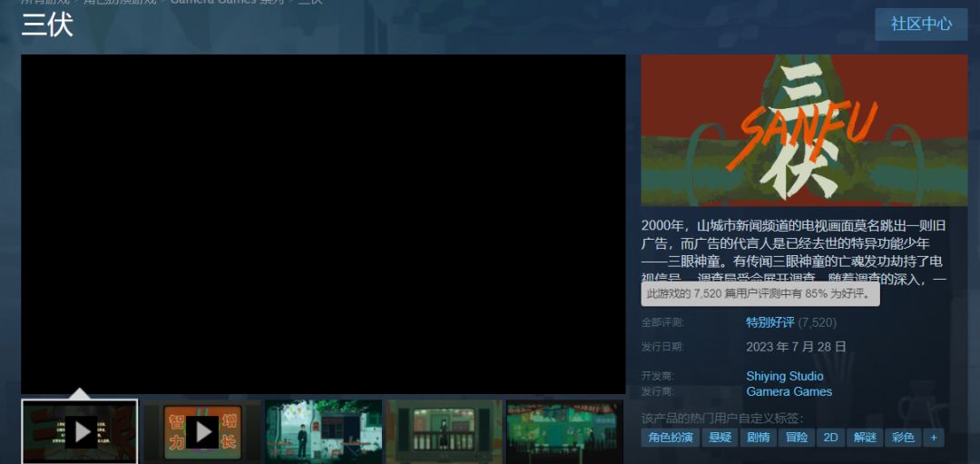Viewport: 980px width, 464px height.
Task: Play the first trailer video thumbnail
Action: pyautogui.click(x=79, y=431)
